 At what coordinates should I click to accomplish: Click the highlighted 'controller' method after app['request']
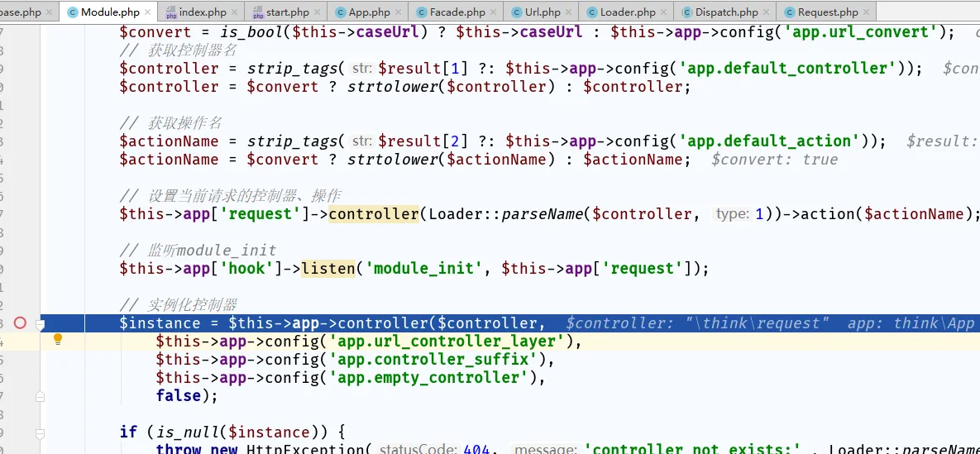(374, 214)
